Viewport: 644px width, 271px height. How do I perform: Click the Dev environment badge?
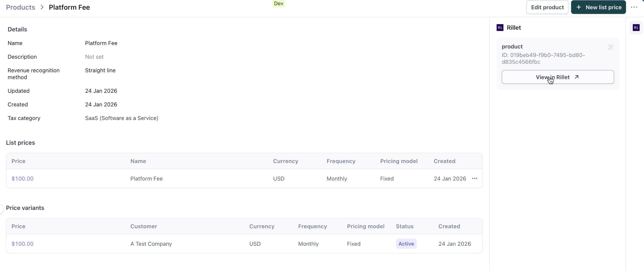point(278,3)
